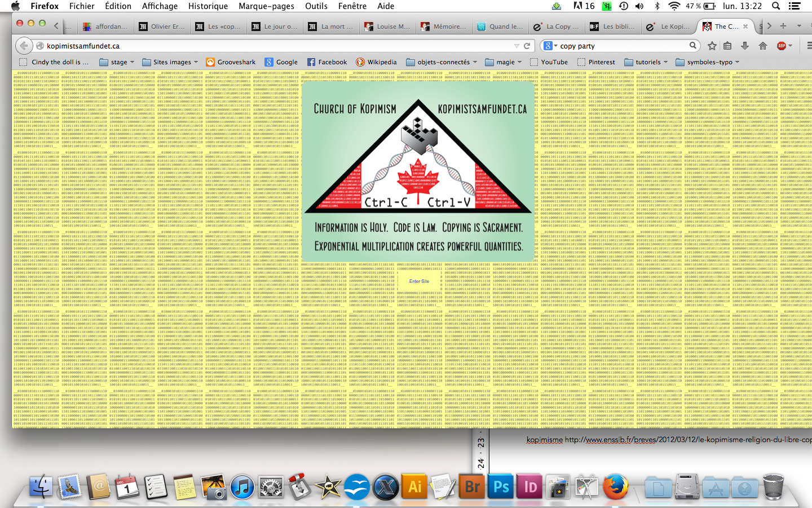Click the Church of Kopimism banner image
Image resolution: width=812 pixels, height=508 pixels.
coord(418,171)
